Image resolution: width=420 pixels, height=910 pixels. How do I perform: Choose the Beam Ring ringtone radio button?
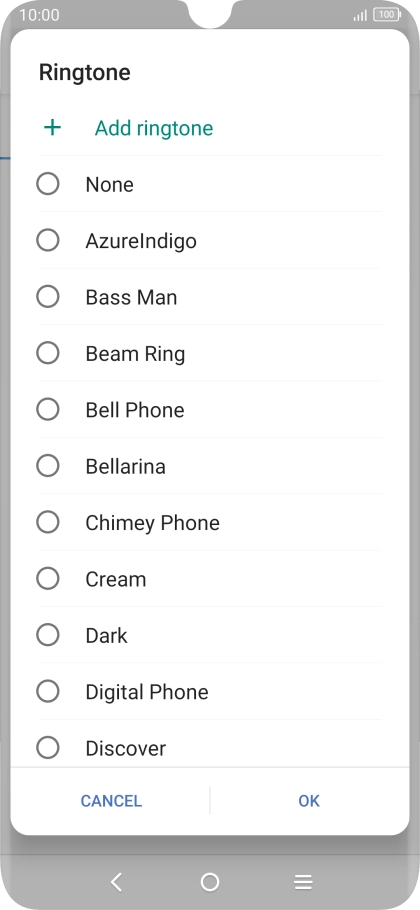(48, 353)
